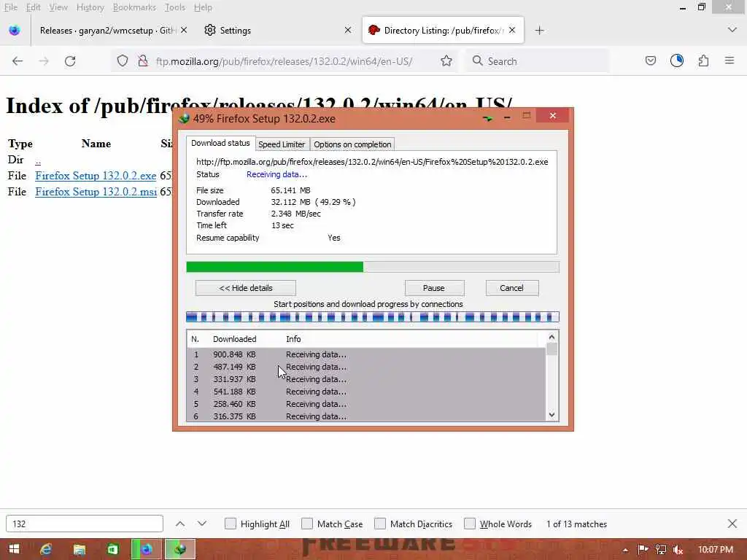Click the scroll up arrow in the connections list
This screenshot has height=560, width=747.
pyautogui.click(x=551, y=337)
